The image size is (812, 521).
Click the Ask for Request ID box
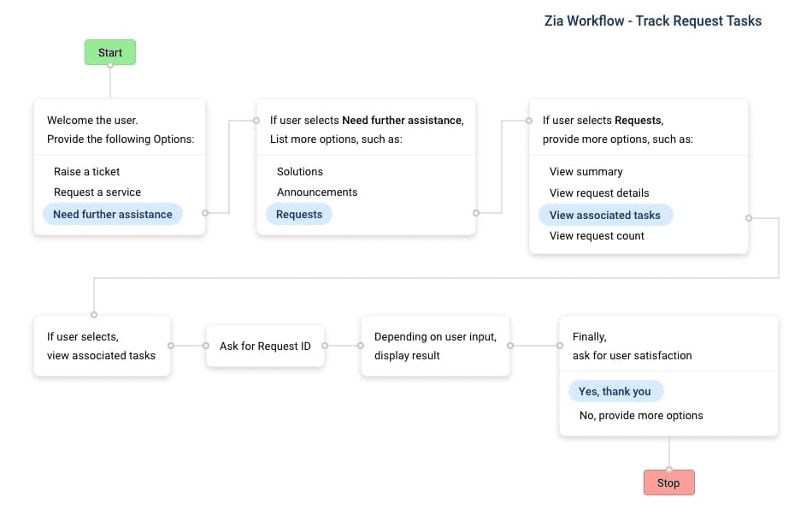[x=265, y=346]
